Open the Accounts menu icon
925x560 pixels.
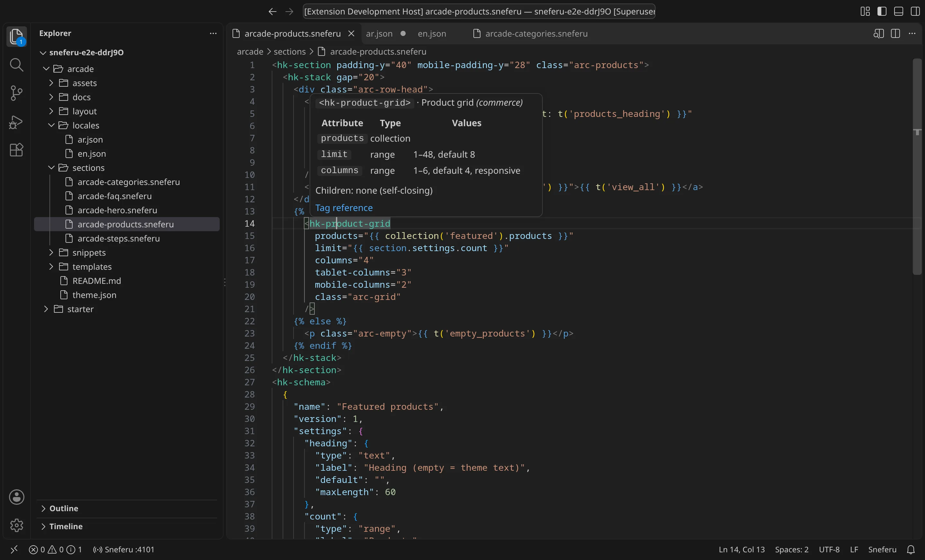pyautogui.click(x=16, y=497)
